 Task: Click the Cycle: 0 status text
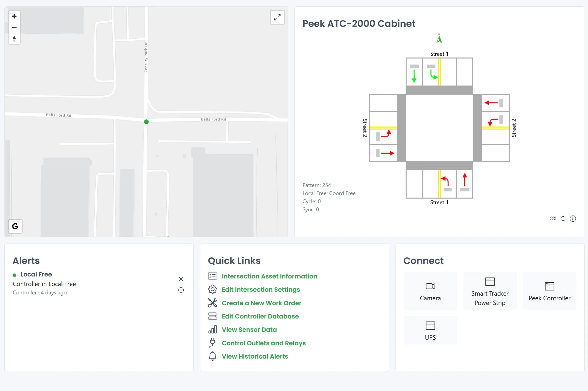(x=311, y=201)
